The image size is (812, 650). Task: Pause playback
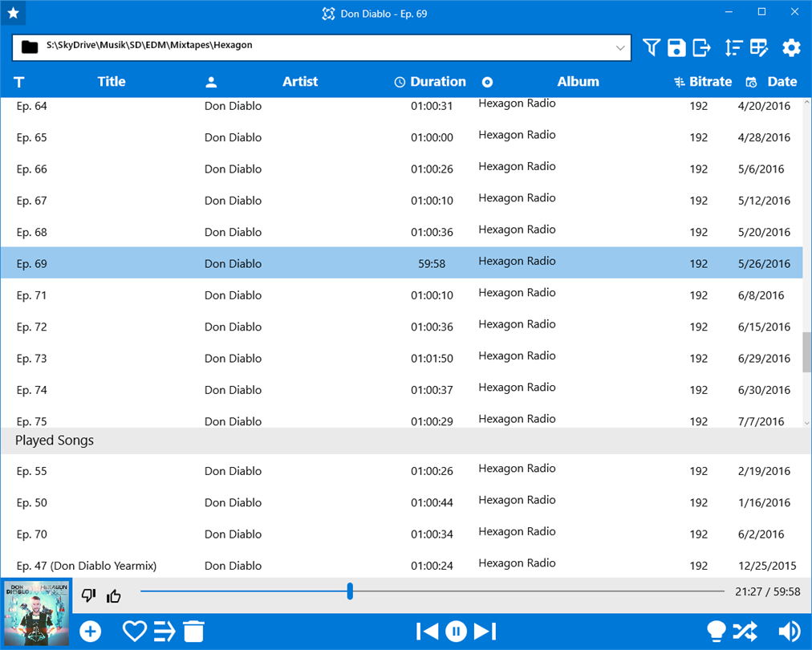pos(457,632)
